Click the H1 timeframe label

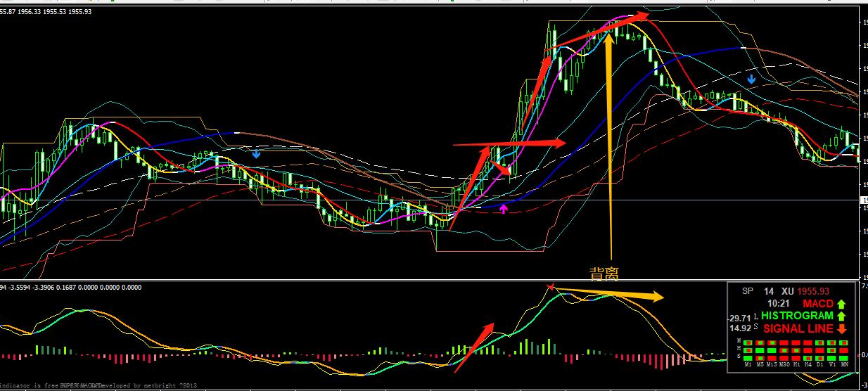(x=796, y=364)
